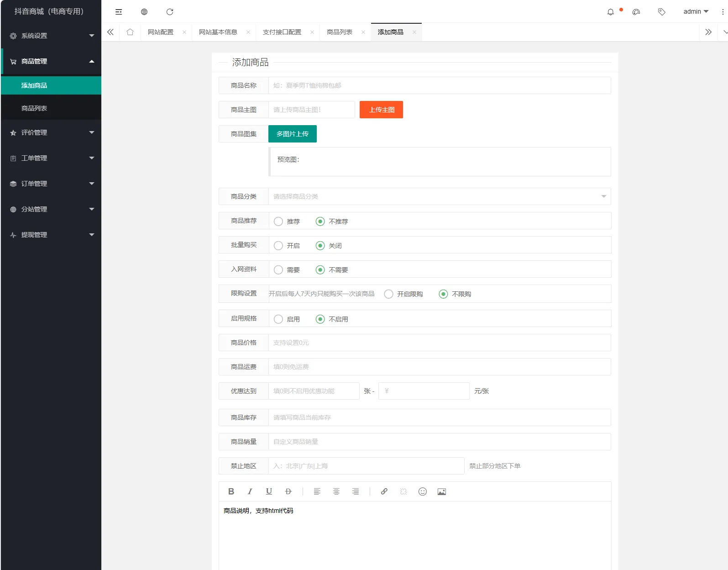The width and height of the screenshot is (728, 570).
Task: Select the 推荐 radio option
Action: 278,222
